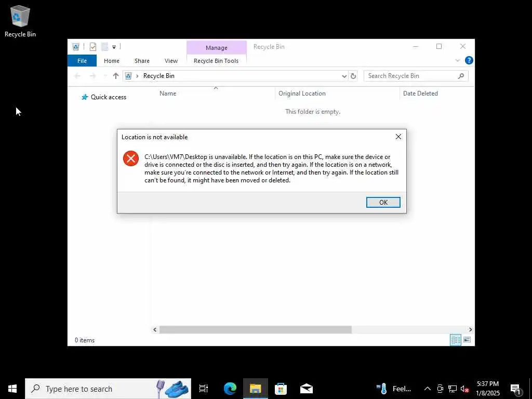
Task: Open Microsoft Store from the taskbar
Action: [x=281, y=389]
